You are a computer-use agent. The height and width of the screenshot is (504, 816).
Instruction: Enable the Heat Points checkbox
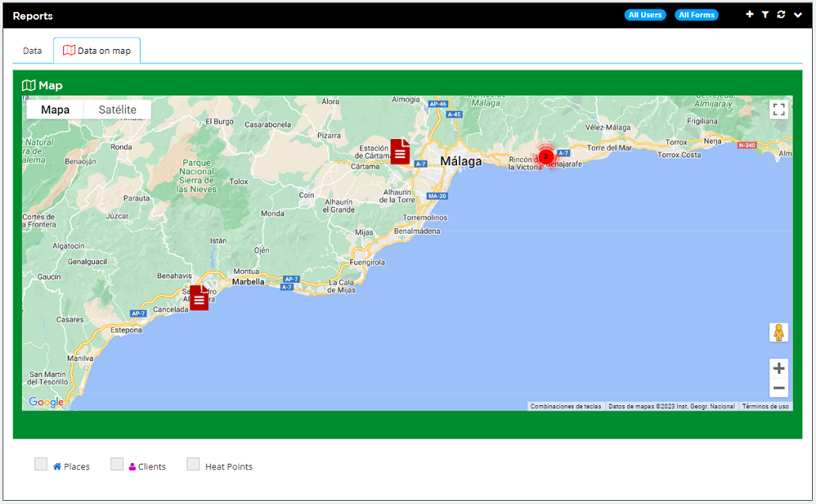pos(193,464)
